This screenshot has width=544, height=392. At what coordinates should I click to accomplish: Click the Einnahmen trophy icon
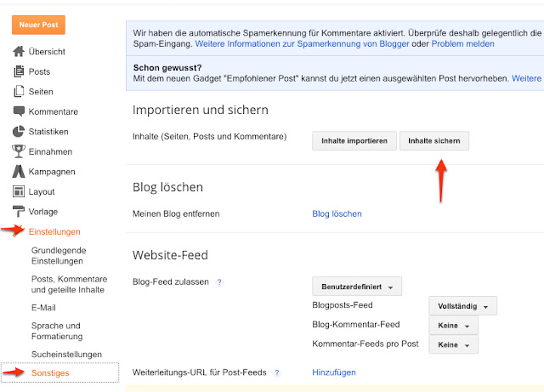click(x=19, y=151)
